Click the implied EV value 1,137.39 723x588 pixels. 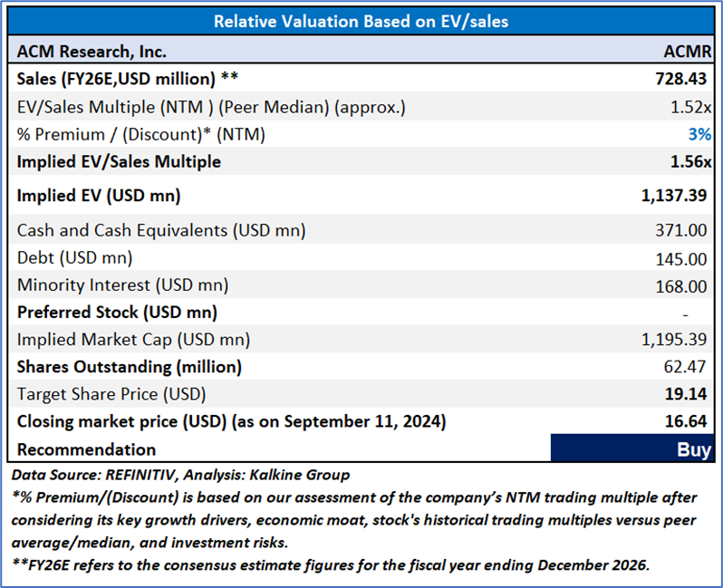(674, 196)
